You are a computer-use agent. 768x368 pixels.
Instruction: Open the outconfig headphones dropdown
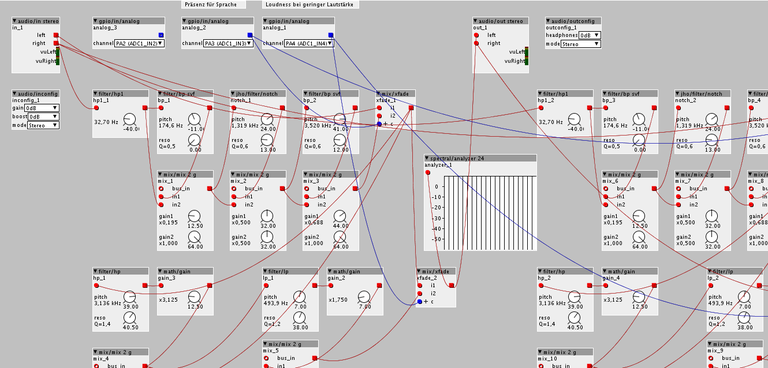click(x=590, y=36)
